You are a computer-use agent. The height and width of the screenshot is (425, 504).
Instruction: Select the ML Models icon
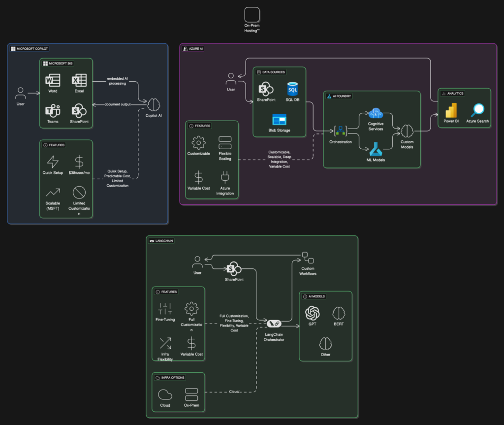pos(376,149)
